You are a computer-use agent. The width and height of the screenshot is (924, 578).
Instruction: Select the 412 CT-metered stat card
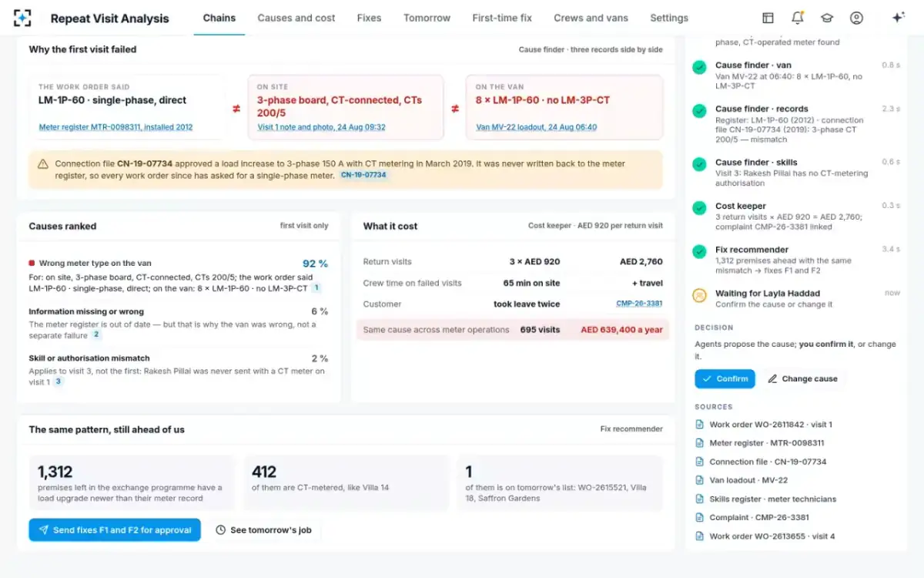pos(346,482)
